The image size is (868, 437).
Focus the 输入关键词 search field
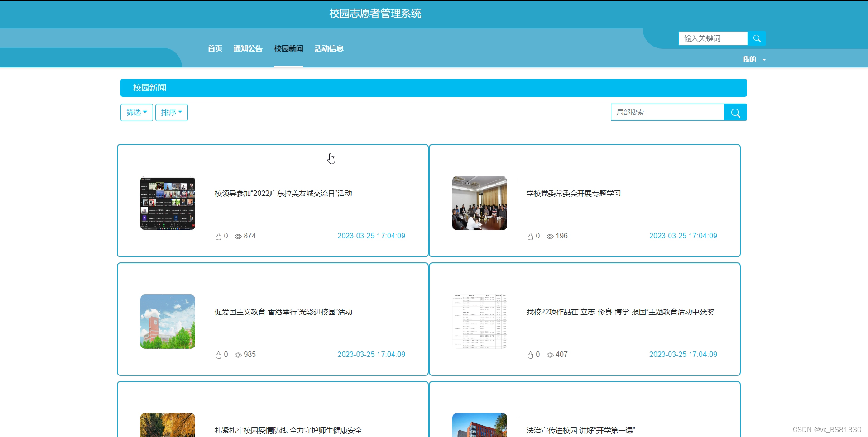713,38
